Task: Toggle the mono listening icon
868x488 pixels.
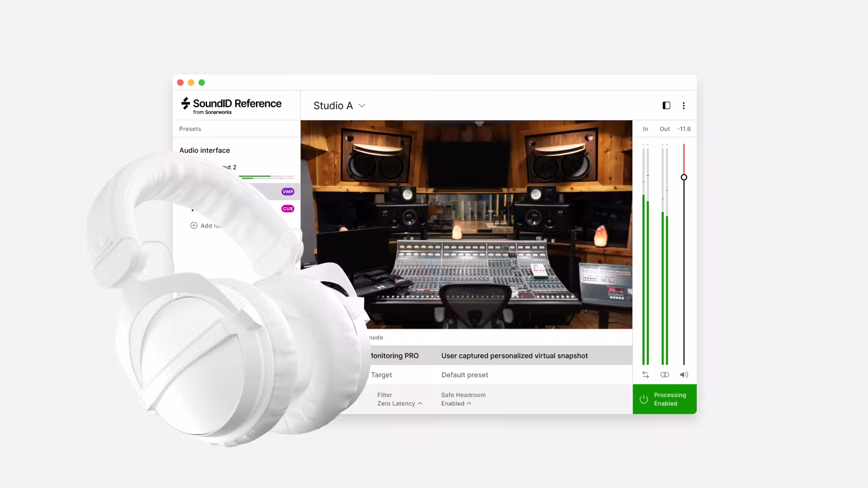Action: (x=665, y=374)
